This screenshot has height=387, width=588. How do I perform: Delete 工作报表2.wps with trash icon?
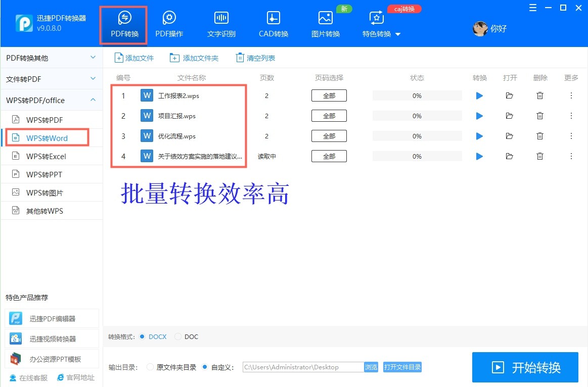click(540, 95)
